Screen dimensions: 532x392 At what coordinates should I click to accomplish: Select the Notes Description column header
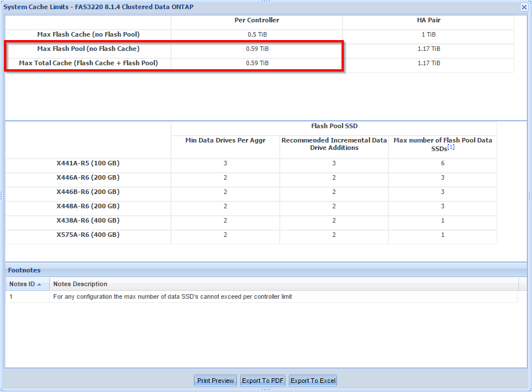click(x=80, y=284)
